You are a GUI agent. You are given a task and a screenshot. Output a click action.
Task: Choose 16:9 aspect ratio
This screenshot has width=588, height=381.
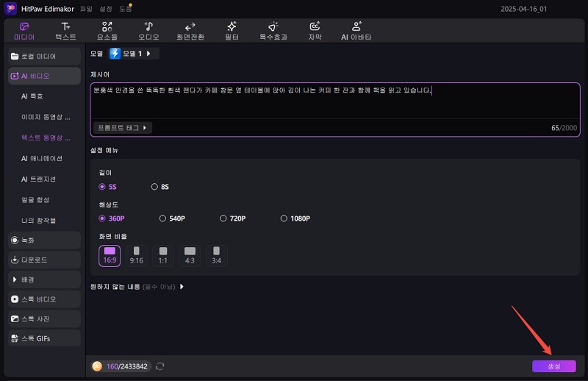(110, 256)
